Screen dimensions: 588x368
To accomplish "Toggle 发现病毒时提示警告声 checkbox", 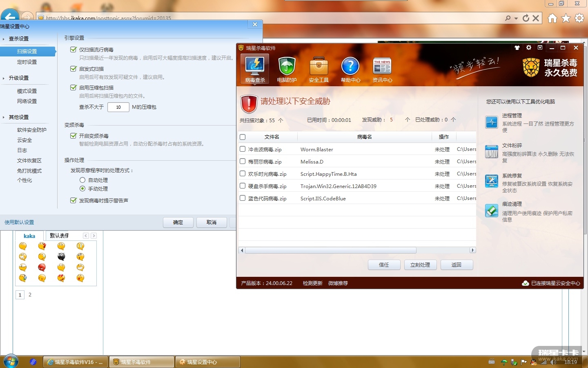I will 73,200.
